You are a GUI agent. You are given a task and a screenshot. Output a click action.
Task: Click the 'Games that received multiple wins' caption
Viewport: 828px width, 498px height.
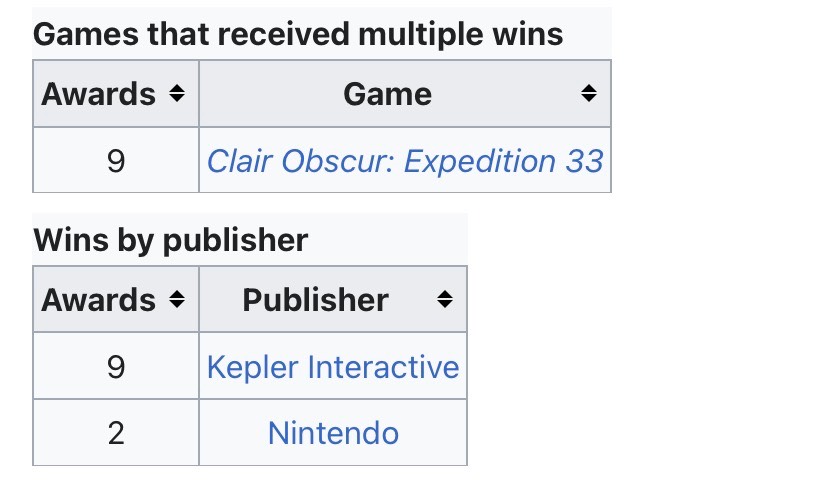coord(298,35)
